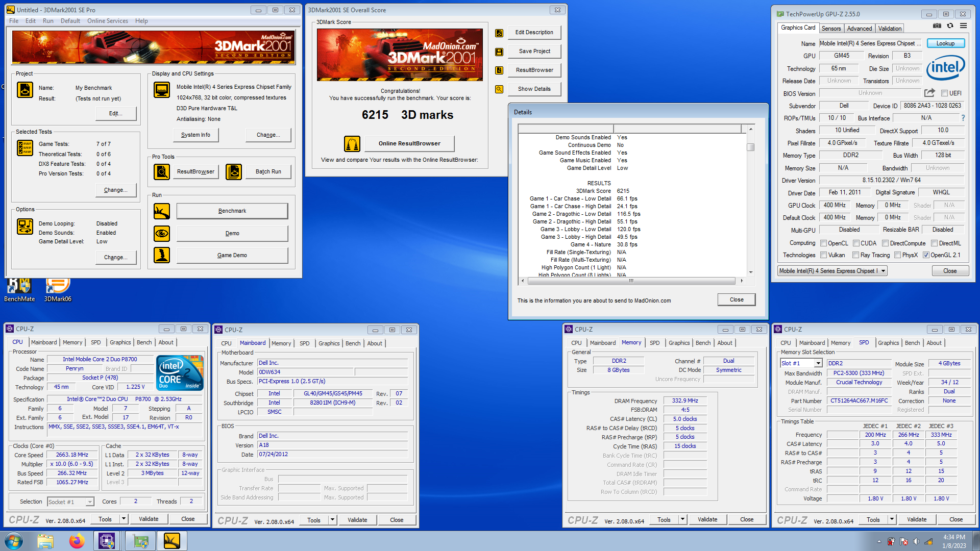Click the Details list scroll-right arrow
Image resolution: width=980 pixels, height=551 pixels.
(x=741, y=281)
